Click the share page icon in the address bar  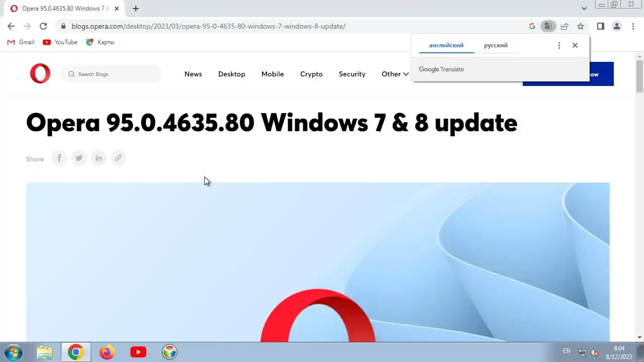point(565,26)
